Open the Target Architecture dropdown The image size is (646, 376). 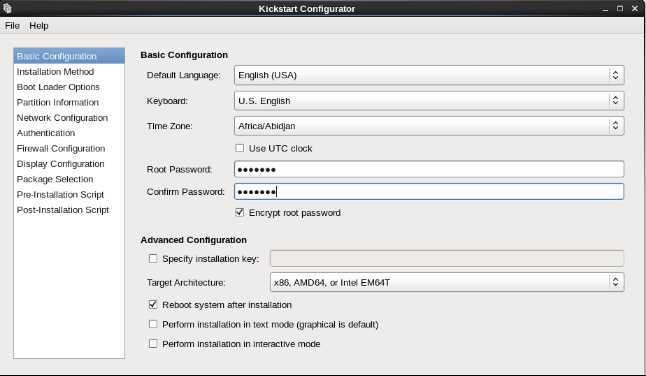[447, 283]
